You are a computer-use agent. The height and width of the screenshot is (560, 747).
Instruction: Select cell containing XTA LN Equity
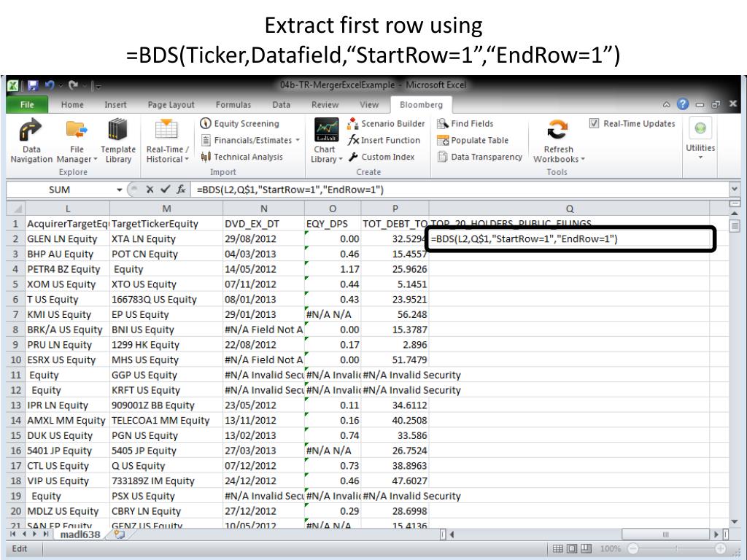(166, 239)
